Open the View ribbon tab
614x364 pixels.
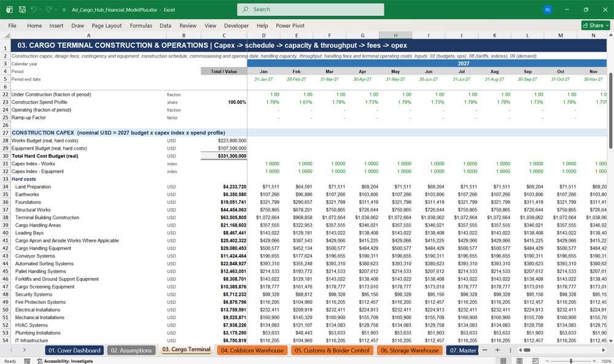coord(210,25)
